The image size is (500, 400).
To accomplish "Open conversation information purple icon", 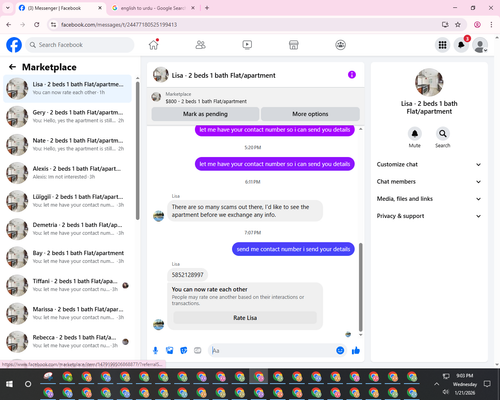I will [x=352, y=75].
